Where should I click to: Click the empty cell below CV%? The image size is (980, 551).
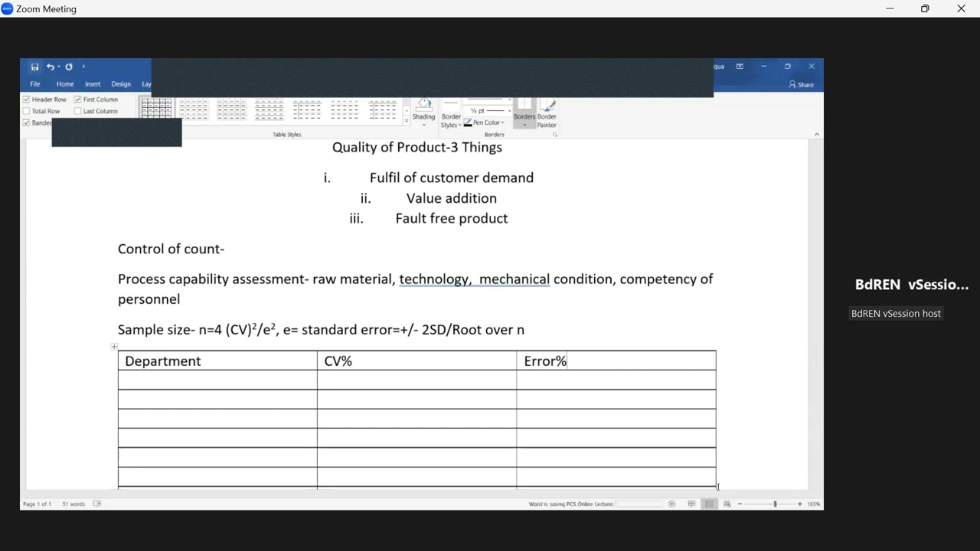[417, 380]
